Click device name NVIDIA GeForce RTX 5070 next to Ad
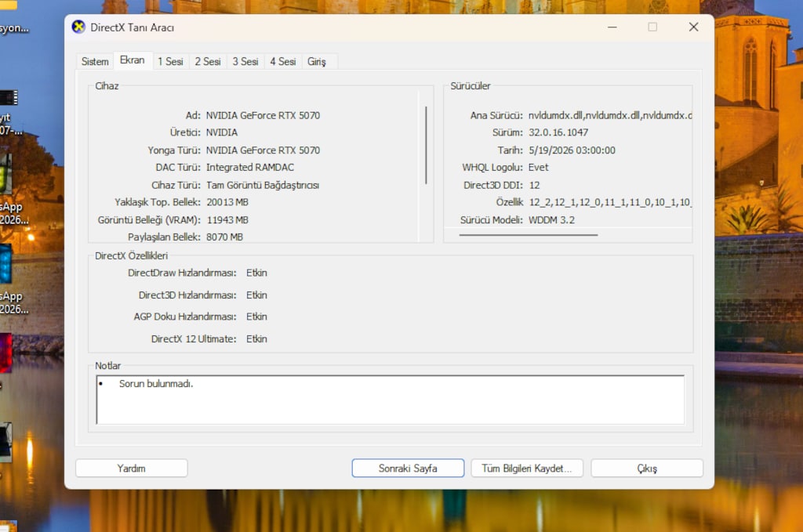 coord(263,116)
